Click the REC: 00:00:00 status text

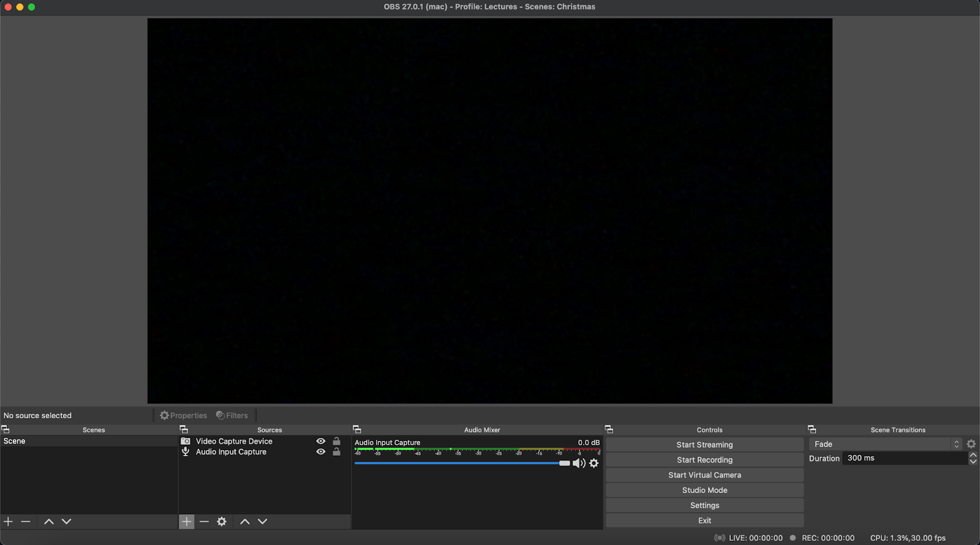828,538
